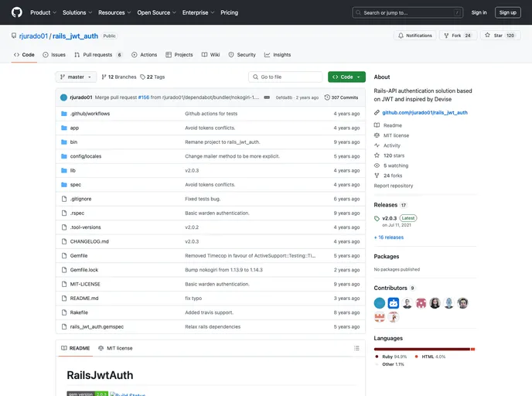The height and width of the screenshot is (396, 532).
Task: Click the .gitignore file icon
Action: [x=63, y=199]
